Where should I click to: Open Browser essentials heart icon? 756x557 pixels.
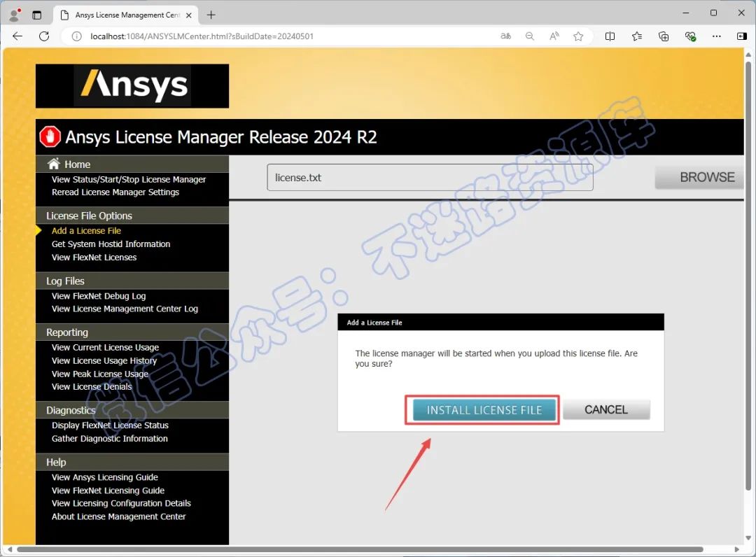click(x=690, y=36)
